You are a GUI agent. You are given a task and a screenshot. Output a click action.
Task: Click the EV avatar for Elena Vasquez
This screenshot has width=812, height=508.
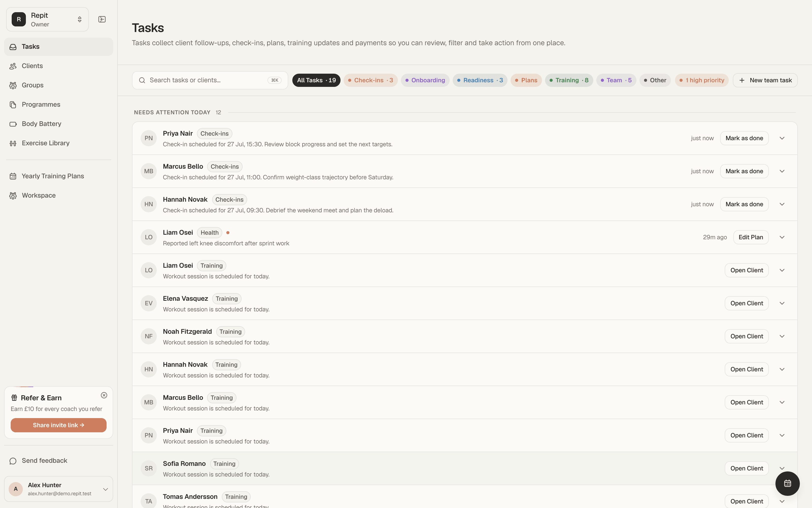(x=149, y=303)
